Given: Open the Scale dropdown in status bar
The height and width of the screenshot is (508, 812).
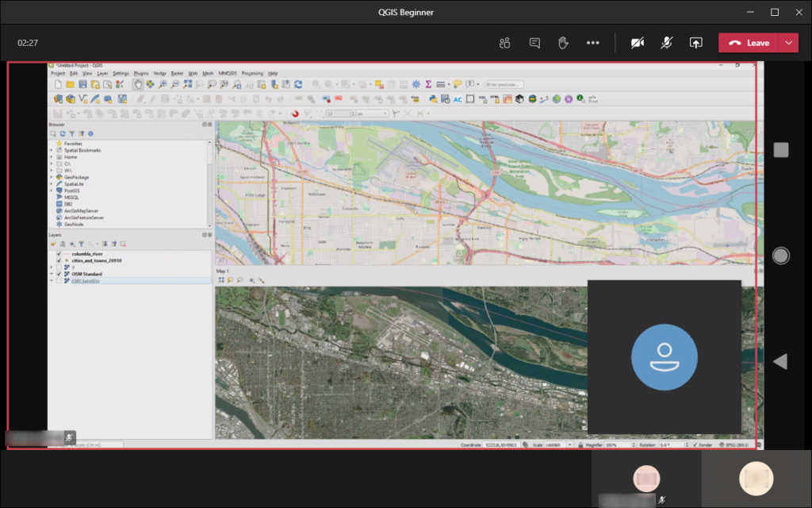Looking at the screenshot, I should tap(569, 444).
